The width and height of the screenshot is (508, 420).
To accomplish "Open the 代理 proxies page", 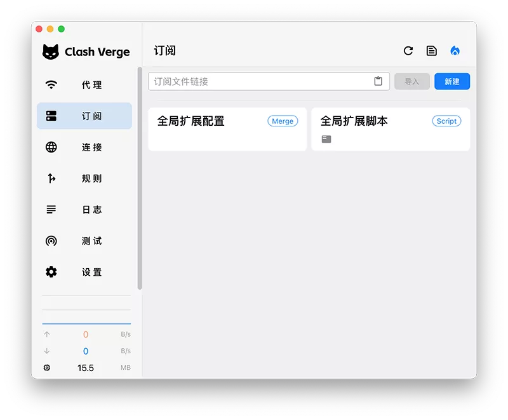I will pos(84,85).
